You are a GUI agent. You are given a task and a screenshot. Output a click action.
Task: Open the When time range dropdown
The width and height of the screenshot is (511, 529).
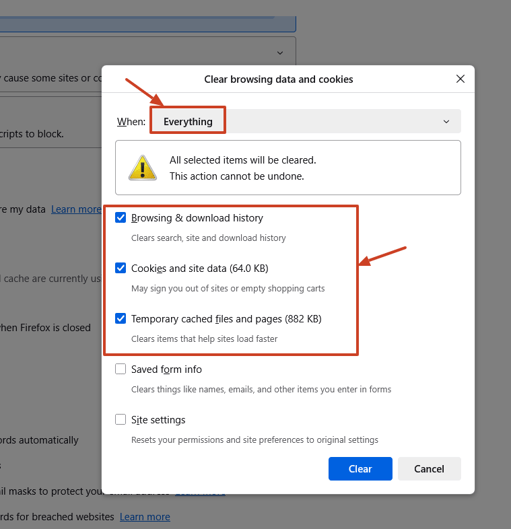[x=305, y=121]
